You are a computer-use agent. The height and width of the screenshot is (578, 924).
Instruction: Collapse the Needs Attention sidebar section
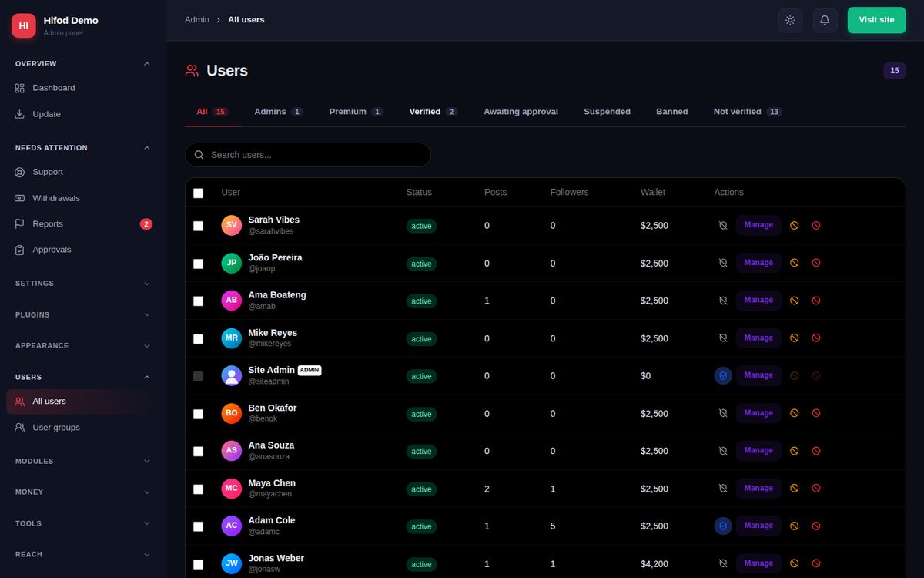pos(83,148)
